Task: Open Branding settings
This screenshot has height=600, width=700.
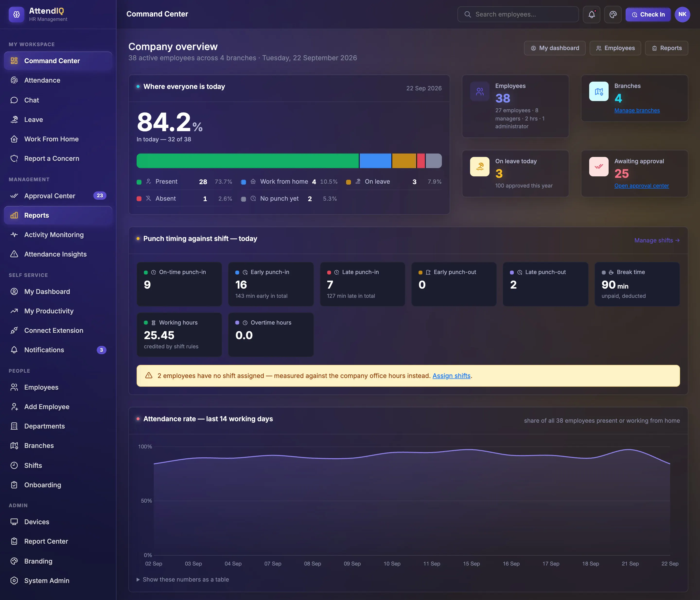Action: tap(58, 561)
